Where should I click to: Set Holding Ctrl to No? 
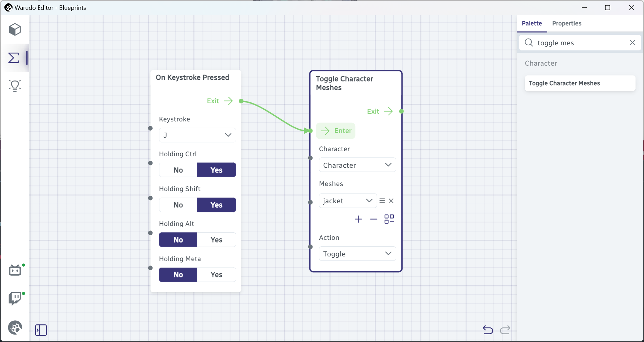(x=178, y=170)
